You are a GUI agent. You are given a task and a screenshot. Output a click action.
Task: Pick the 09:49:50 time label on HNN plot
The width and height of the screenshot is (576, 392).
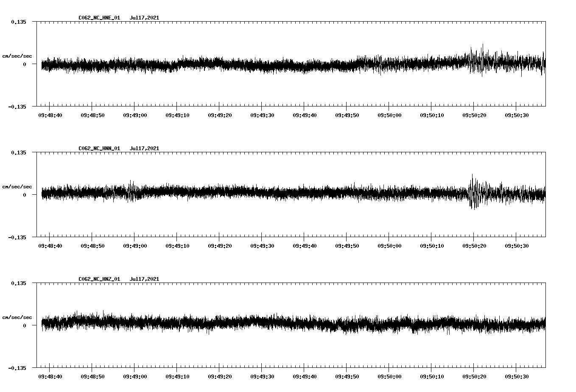[347, 246]
